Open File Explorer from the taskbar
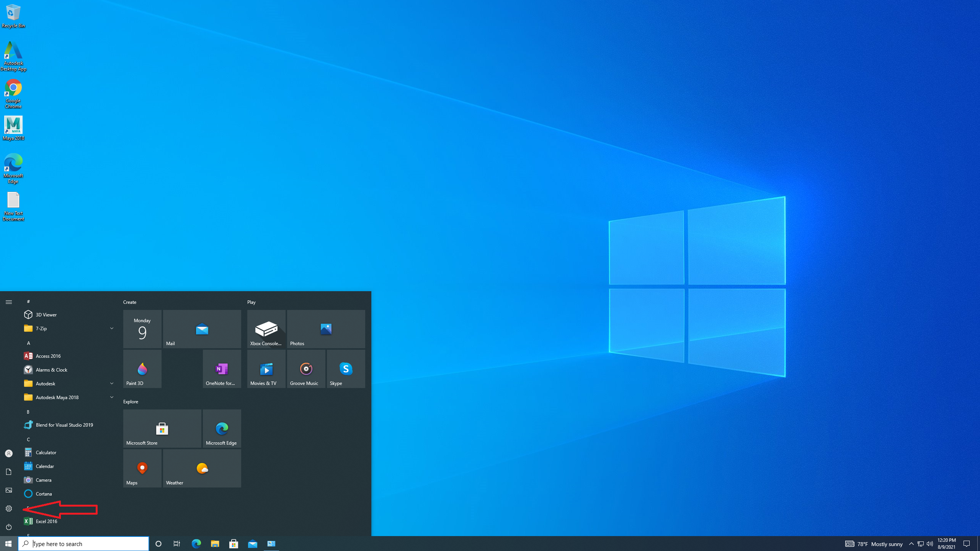 (215, 544)
